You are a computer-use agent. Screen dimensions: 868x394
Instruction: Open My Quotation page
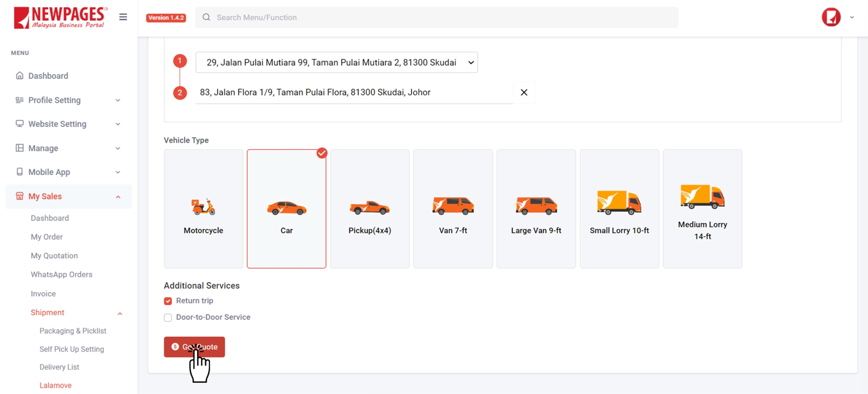tap(54, 256)
